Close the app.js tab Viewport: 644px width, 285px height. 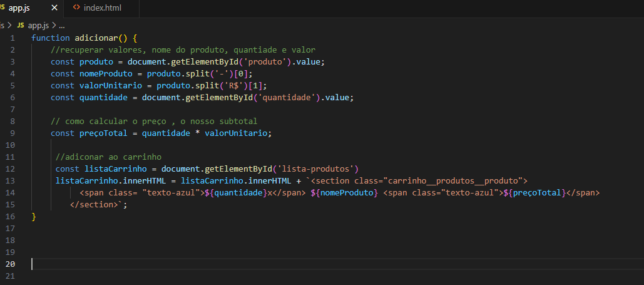pyautogui.click(x=54, y=8)
